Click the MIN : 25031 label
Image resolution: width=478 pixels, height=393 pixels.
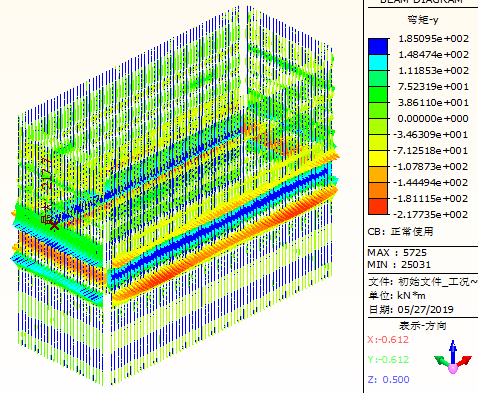coord(399,265)
